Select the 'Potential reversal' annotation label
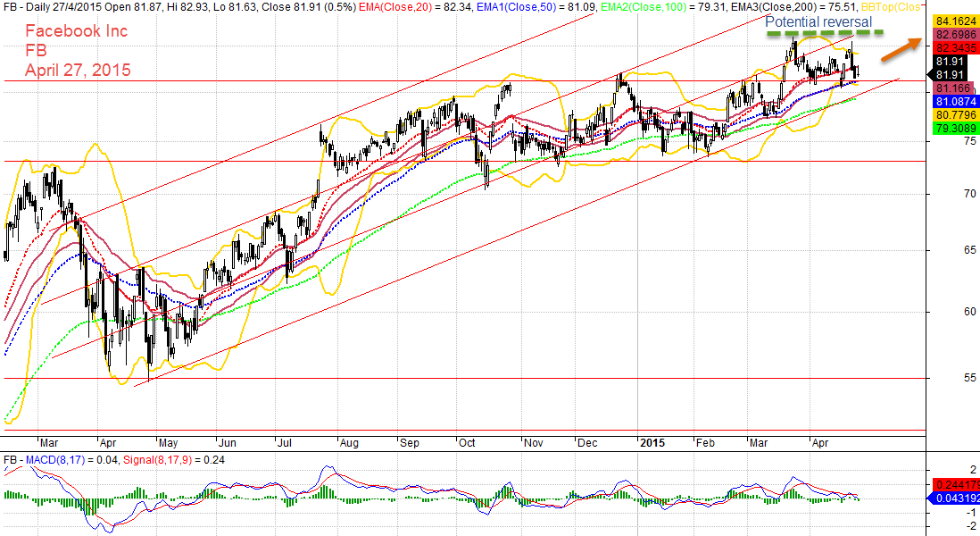Viewport: 980px width, 536px height. [x=818, y=22]
